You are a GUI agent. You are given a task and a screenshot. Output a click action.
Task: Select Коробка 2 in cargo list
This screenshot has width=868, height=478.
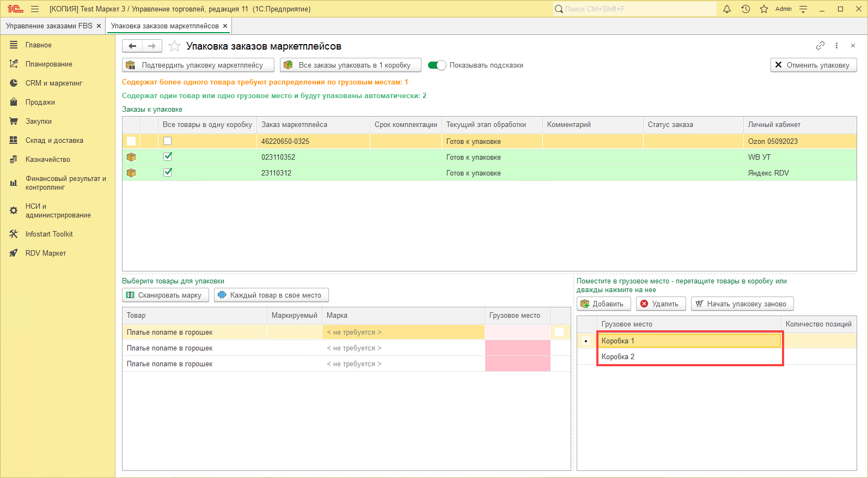point(618,357)
